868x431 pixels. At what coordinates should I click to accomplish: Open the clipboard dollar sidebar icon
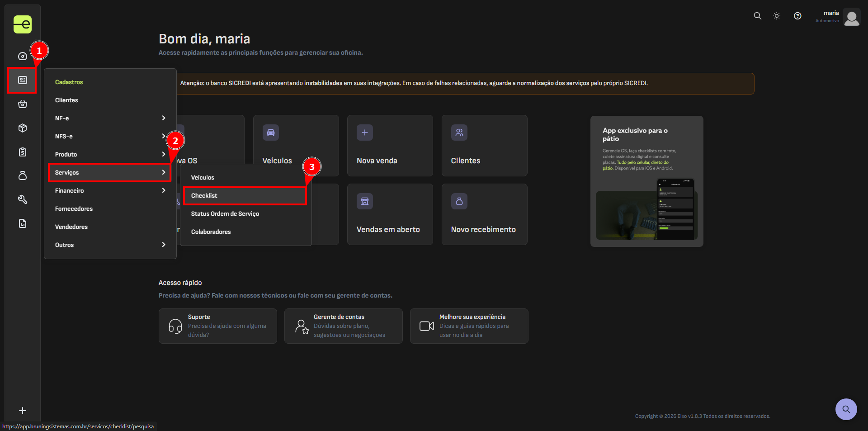click(x=23, y=152)
